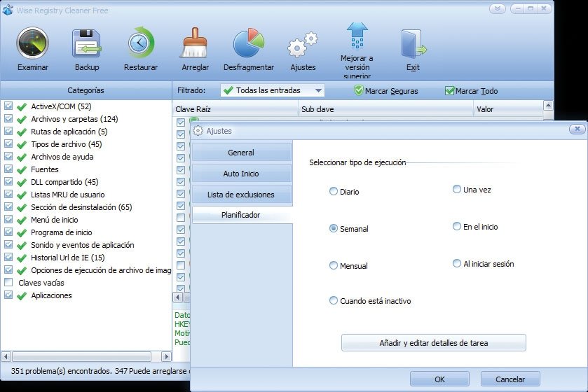Click the results list scroll-up arrow
Viewport: 588px width, 392px height.
[x=548, y=105]
